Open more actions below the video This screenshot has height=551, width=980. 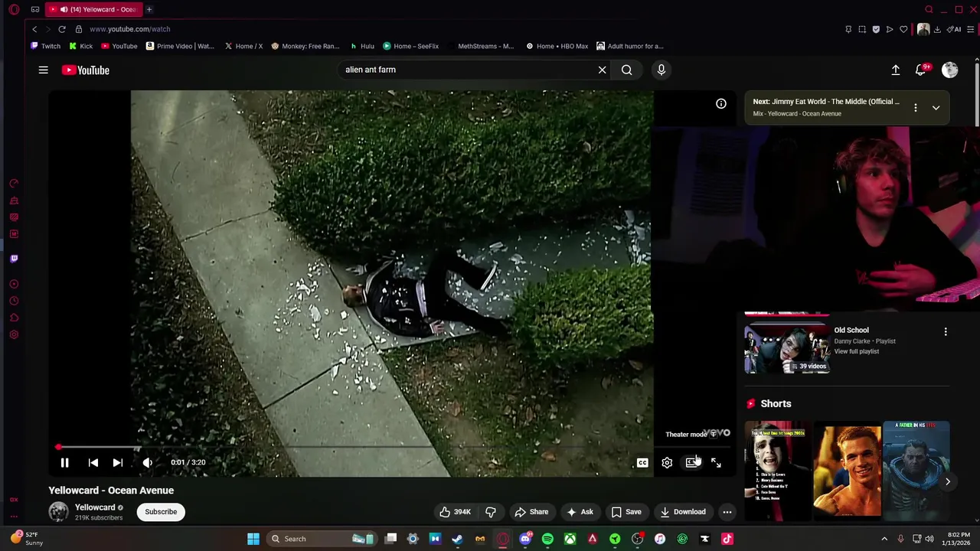(727, 512)
